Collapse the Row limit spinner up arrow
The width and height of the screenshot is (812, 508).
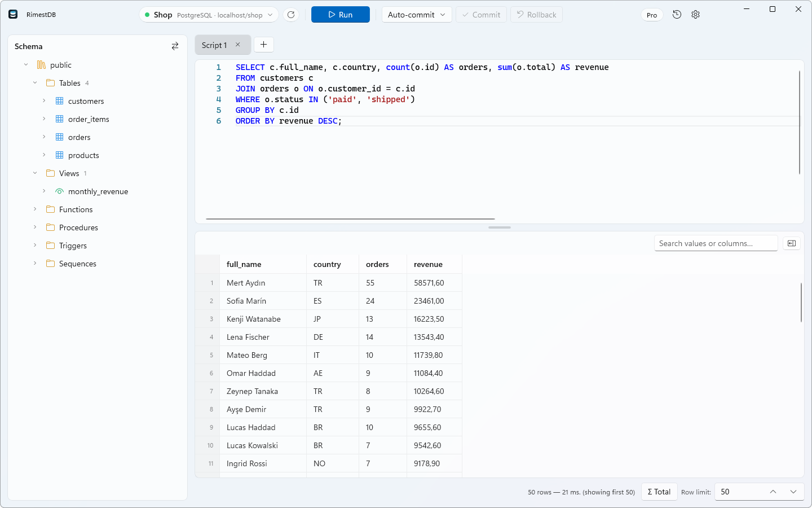[x=773, y=492]
